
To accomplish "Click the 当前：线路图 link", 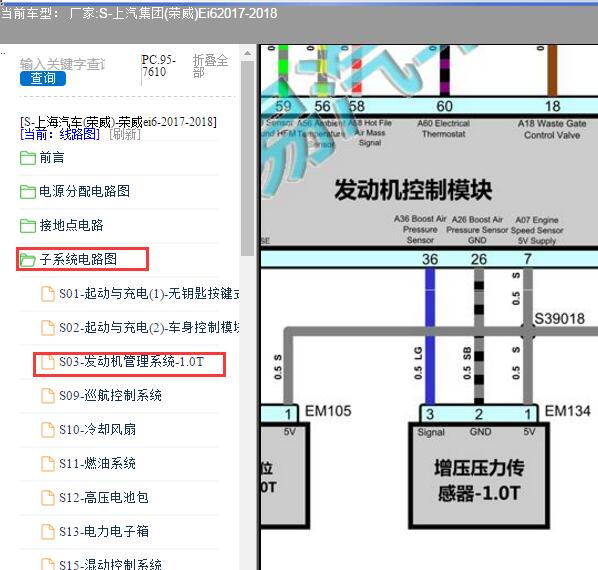I will point(60,134).
